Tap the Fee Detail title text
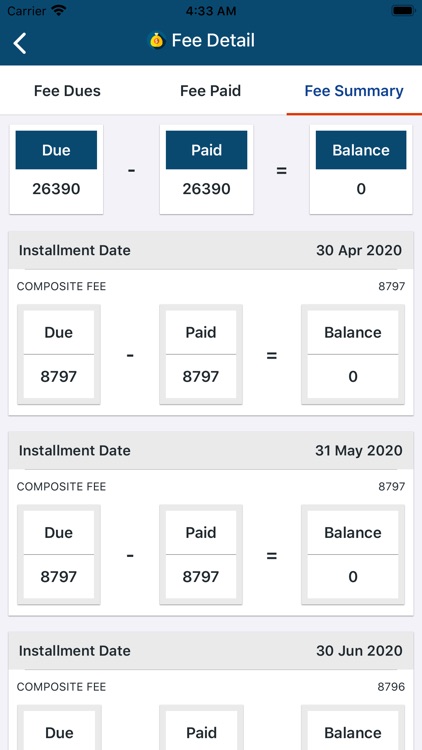The width and height of the screenshot is (422, 750). 213,40
